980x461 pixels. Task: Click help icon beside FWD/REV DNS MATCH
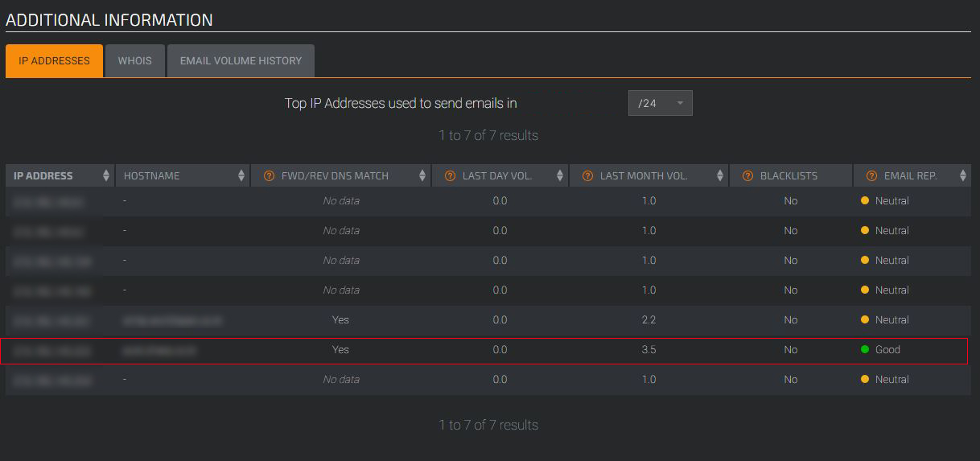[x=270, y=176]
